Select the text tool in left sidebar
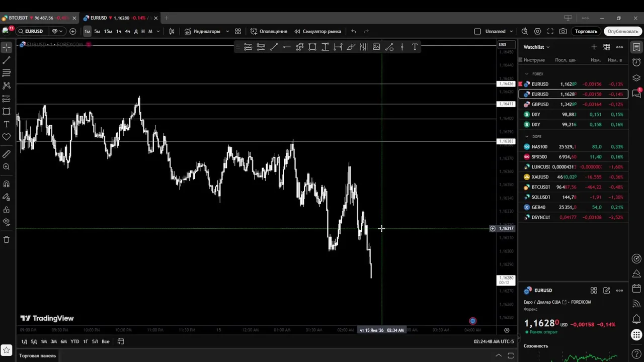Viewport: 644px width, 362px height. coord(7,124)
